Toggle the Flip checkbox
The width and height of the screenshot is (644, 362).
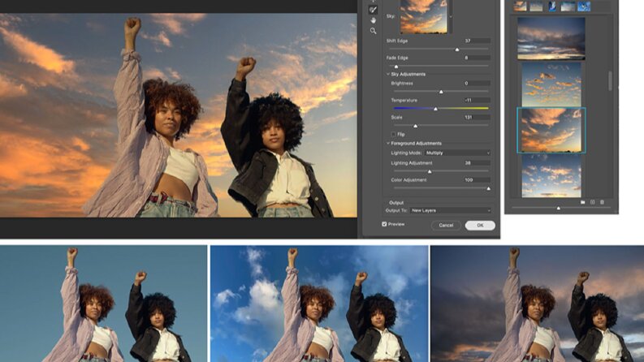[x=393, y=134]
